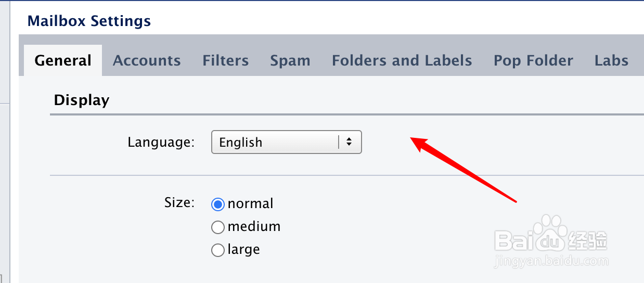Open the Labs tab
Screen dimensions: 644x283
[x=611, y=61]
